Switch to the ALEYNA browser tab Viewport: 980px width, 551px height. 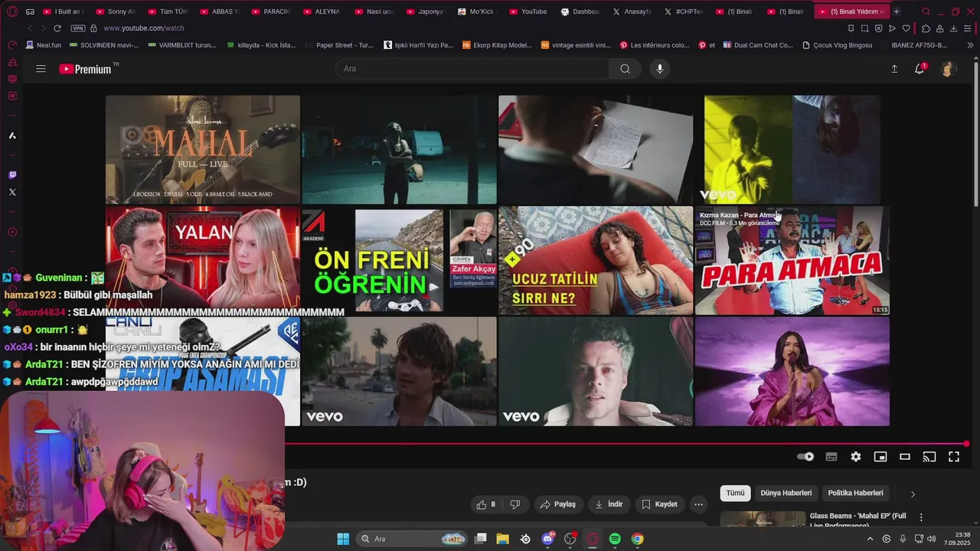[x=322, y=11]
